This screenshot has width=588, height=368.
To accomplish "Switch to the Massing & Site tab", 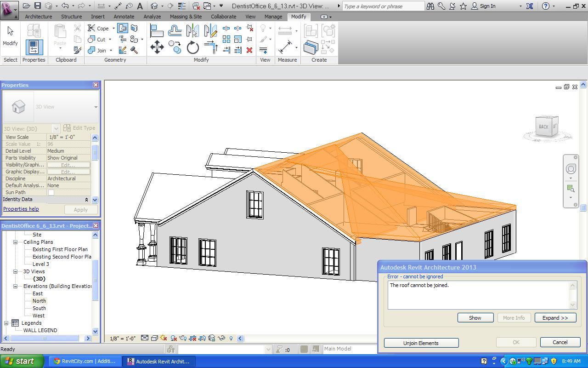I will click(186, 17).
